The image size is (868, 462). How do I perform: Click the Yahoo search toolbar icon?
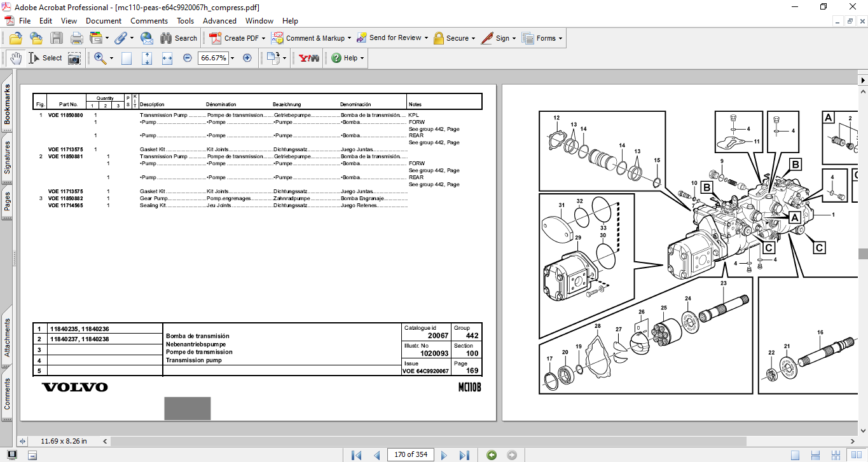tap(309, 58)
